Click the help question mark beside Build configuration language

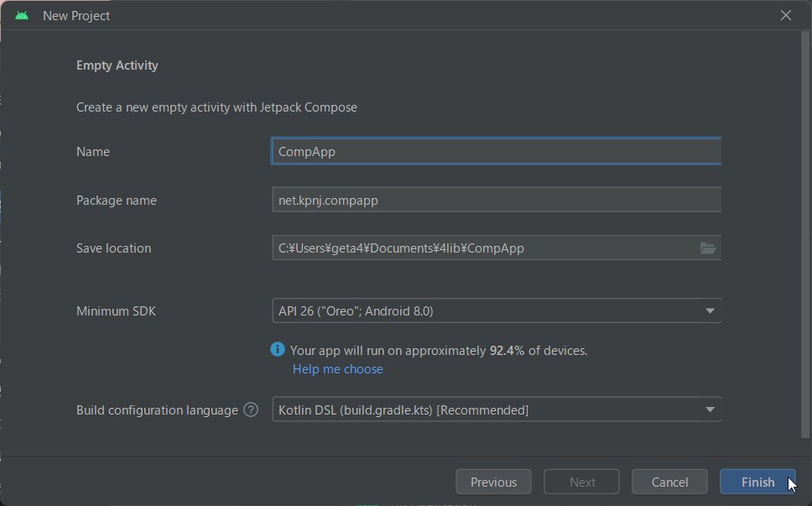pos(251,409)
